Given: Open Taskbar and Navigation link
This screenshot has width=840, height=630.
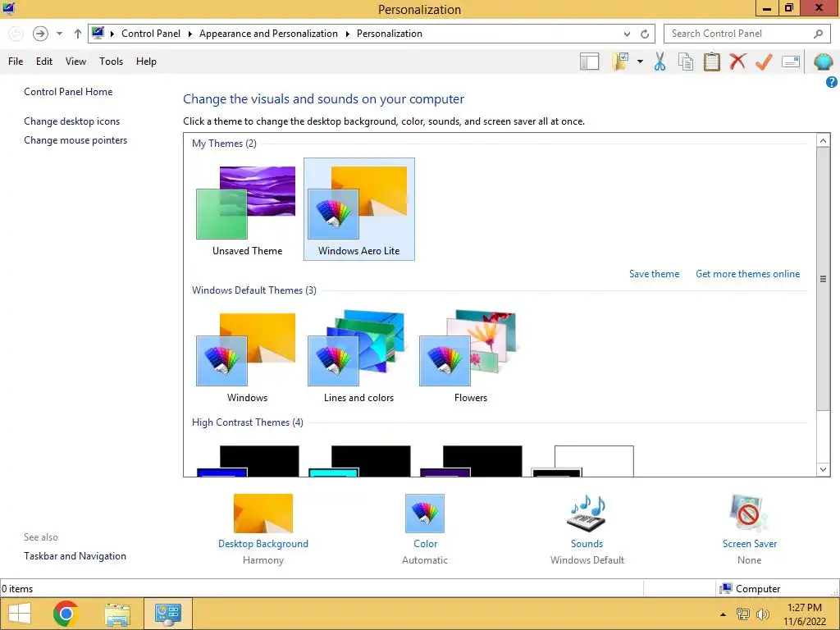Looking at the screenshot, I should point(75,556).
